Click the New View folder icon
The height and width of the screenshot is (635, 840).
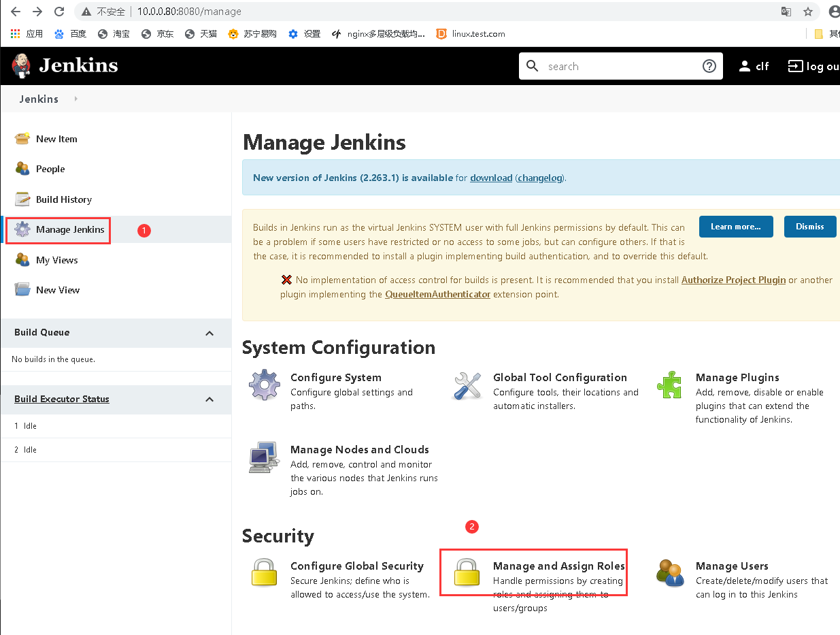[22, 290]
